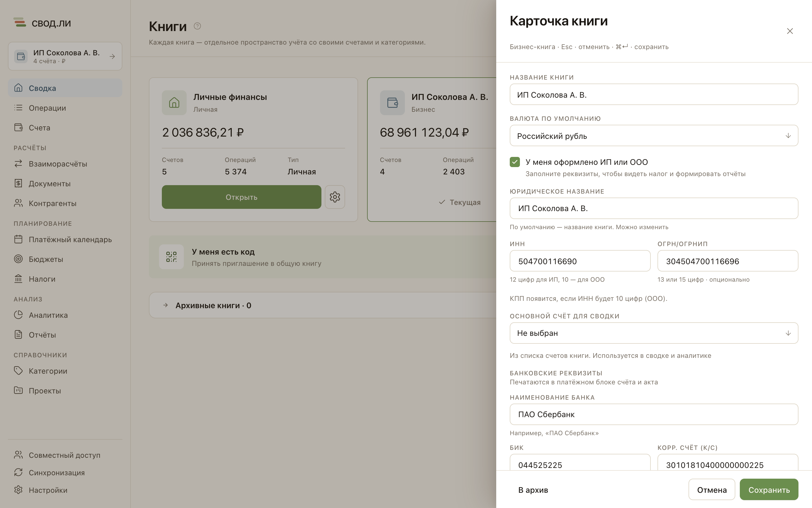Click the Наименование банка field

click(x=654, y=414)
